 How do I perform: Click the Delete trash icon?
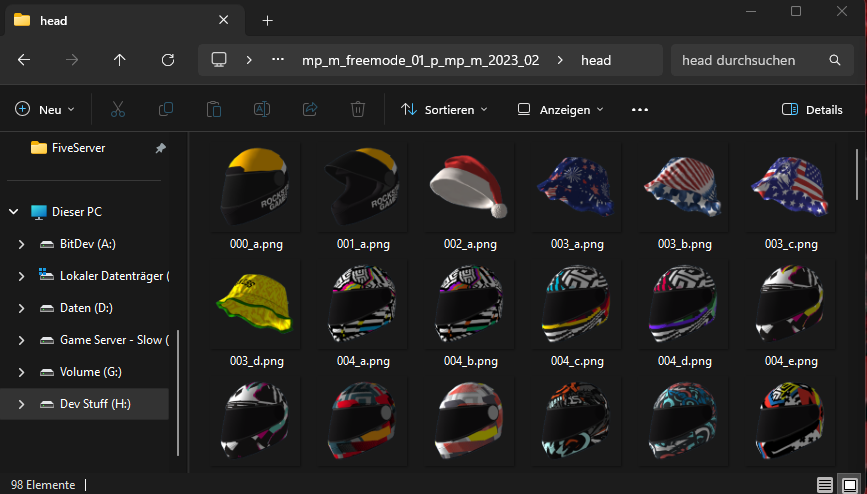click(358, 110)
